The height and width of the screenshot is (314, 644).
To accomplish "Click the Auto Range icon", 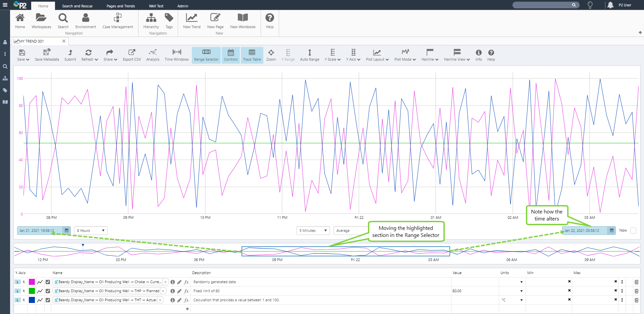I will click(x=309, y=55).
